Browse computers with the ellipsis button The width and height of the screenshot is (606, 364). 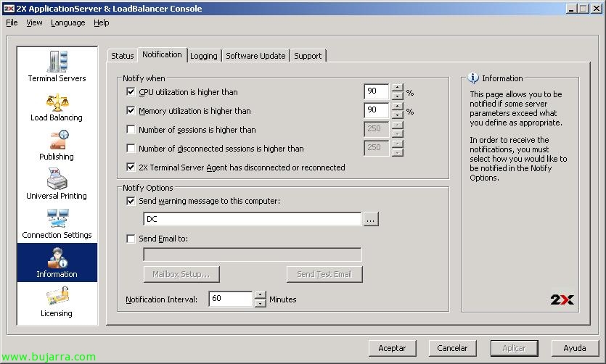(371, 219)
